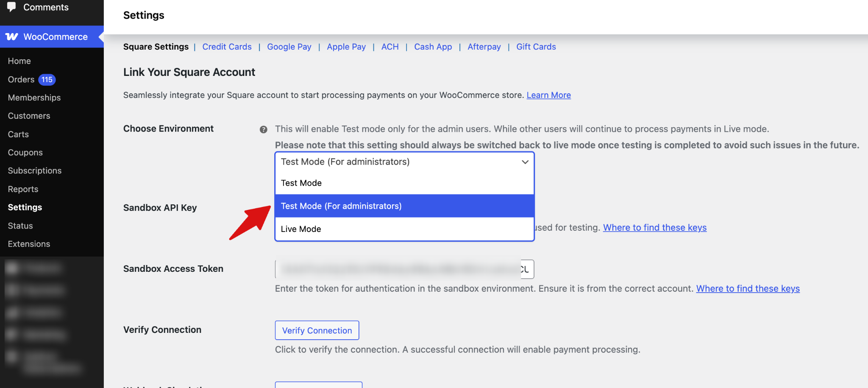Switch to the Apple Pay tab
This screenshot has width=868, height=388.
coord(346,47)
